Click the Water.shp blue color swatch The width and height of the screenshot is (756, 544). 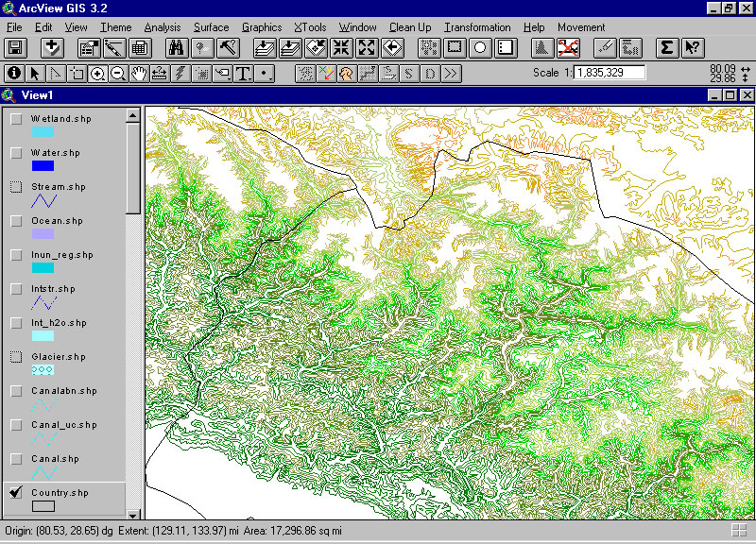(x=43, y=166)
